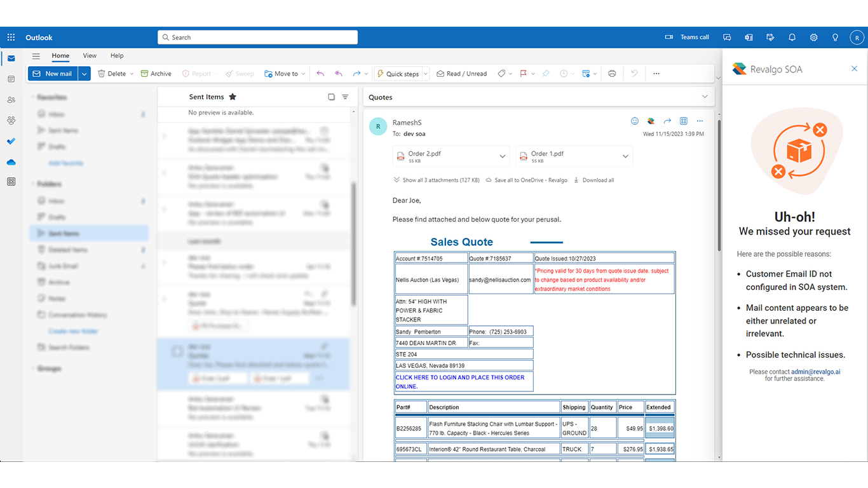This screenshot has height=488, width=868.
Task: Expand the Forward dropdown arrow in ribbon
Action: (366, 74)
